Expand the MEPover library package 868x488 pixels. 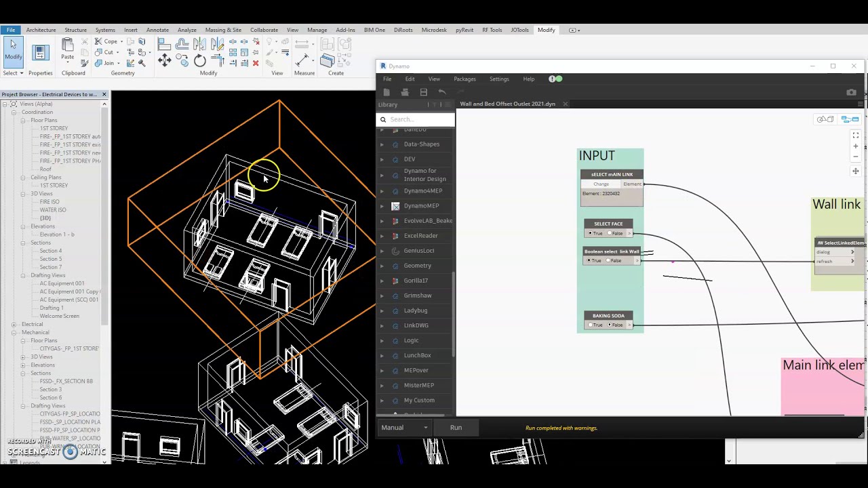point(382,371)
